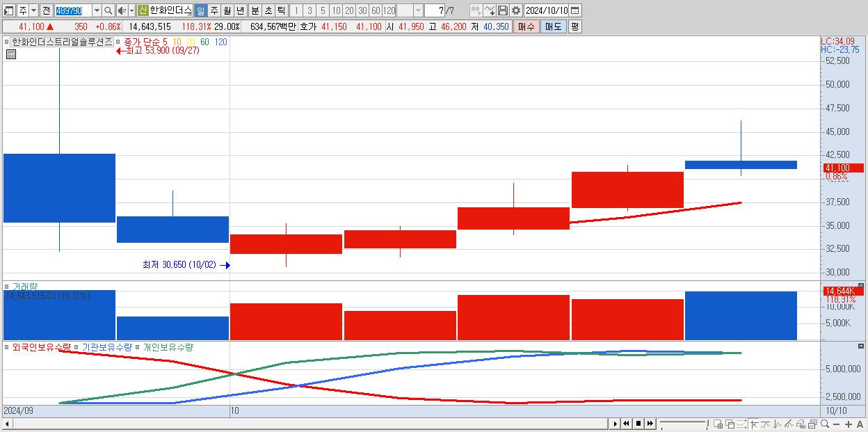
Task: Toggle the 평 button beside 매도
Action: pos(574,26)
